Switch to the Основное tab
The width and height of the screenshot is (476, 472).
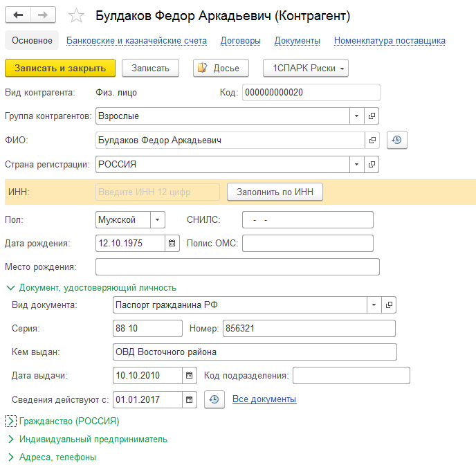[x=32, y=40]
